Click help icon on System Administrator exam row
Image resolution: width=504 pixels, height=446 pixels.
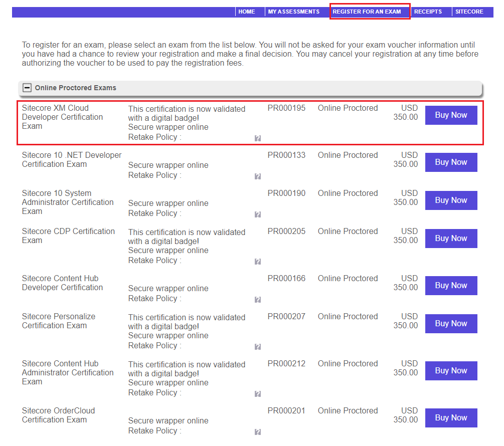point(258,214)
